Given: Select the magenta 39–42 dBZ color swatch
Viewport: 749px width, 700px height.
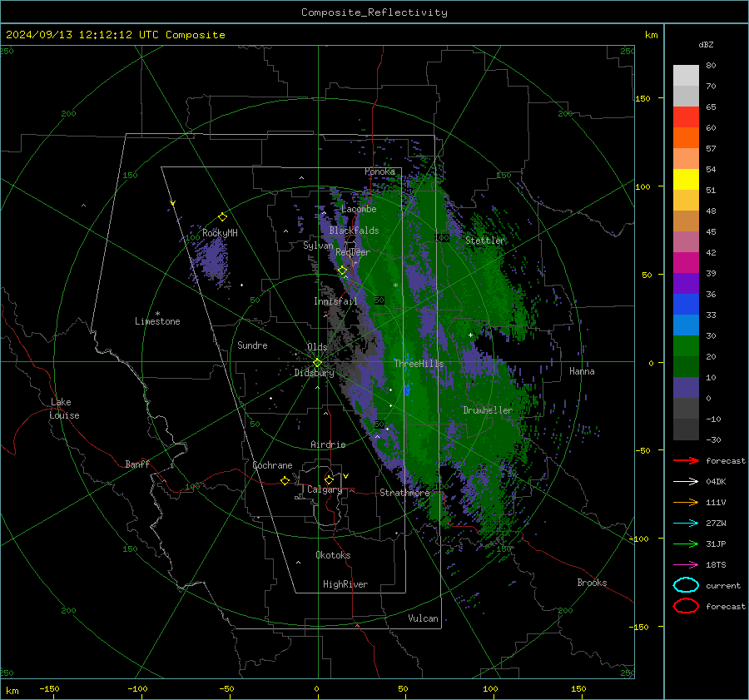Looking at the screenshot, I should pyautogui.click(x=686, y=263).
